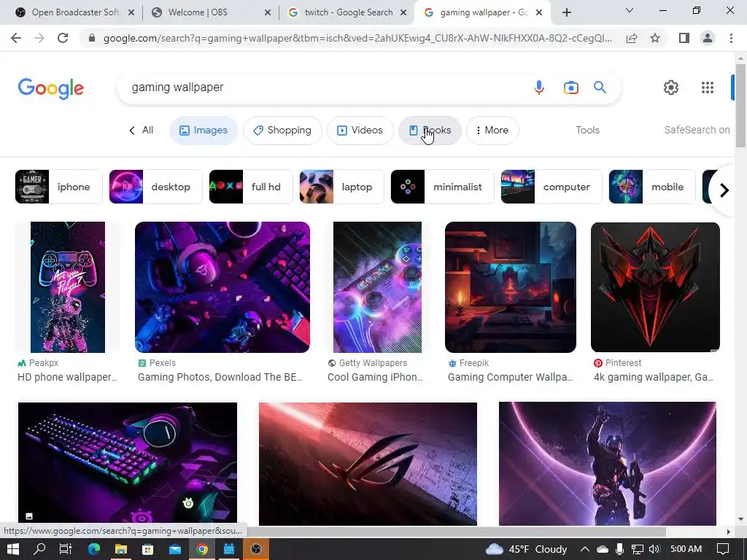Screen dimensions: 747x560
Task: Open the red ROG logo wallpaper image
Action: (368, 464)
